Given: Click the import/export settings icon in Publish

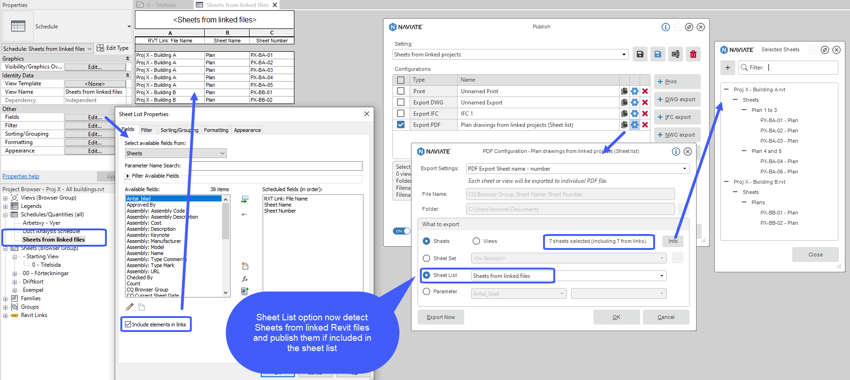Looking at the screenshot, I should click(675, 54).
